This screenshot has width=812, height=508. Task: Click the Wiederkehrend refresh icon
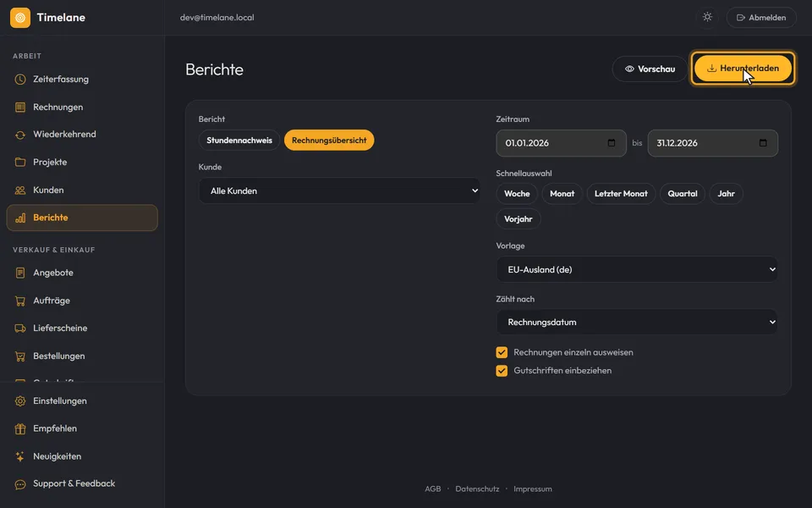pyautogui.click(x=20, y=135)
